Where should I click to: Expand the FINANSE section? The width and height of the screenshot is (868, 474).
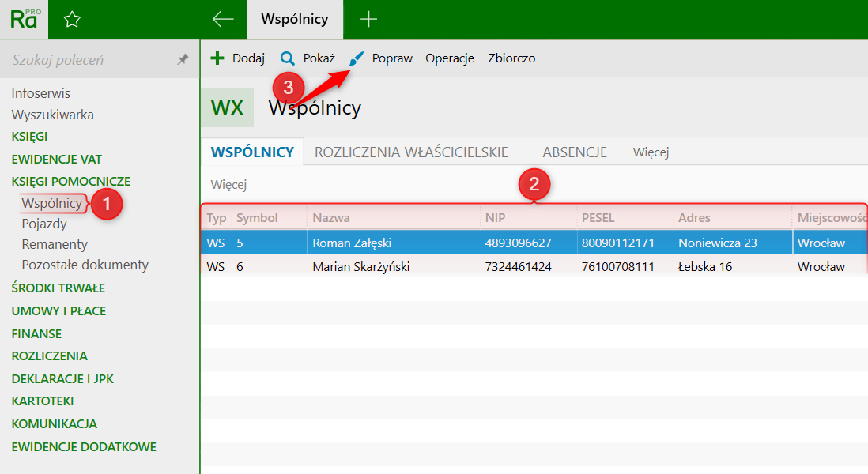(36, 333)
